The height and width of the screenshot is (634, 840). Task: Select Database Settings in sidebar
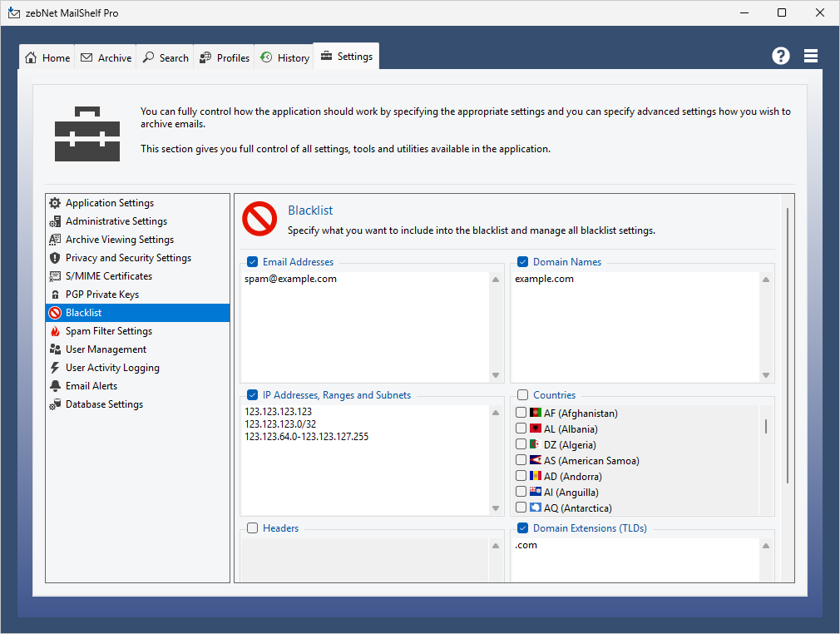click(104, 404)
